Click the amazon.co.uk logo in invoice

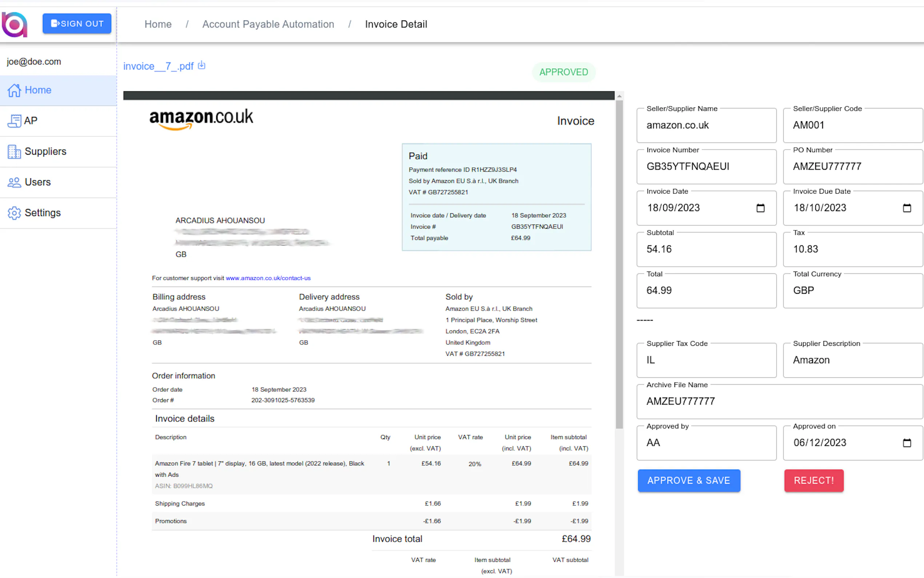coord(201,119)
